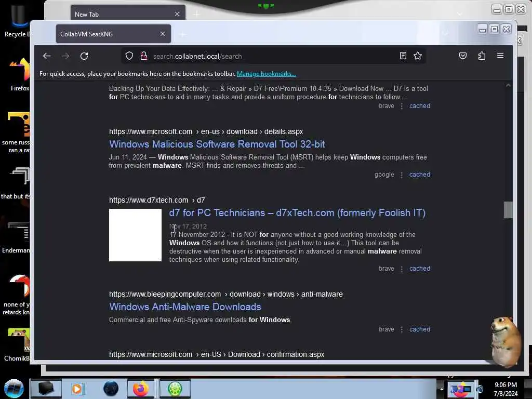View site security via crossed padlock icon
Viewport: 532px width, 399px height.
[144, 56]
